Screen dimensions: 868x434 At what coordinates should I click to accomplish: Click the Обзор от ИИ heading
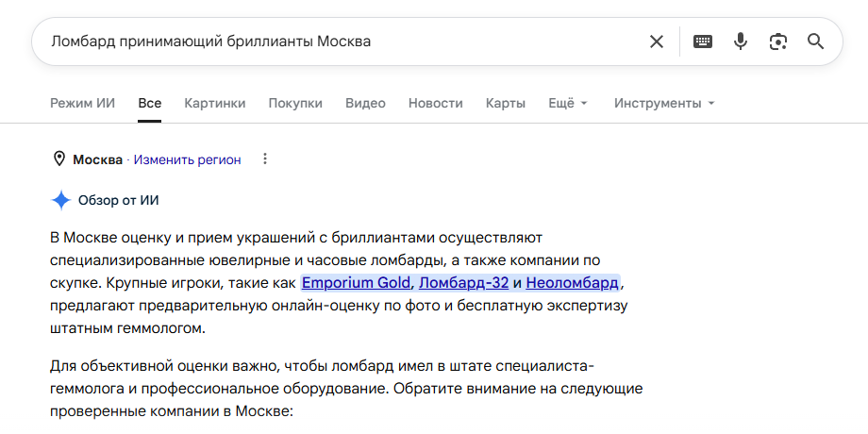[119, 200]
